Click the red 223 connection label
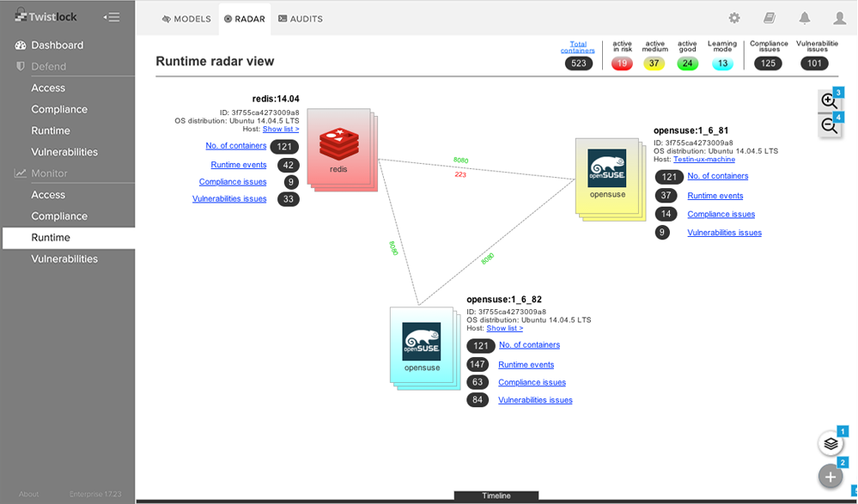Image resolution: width=858 pixels, height=504 pixels. click(x=460, y=174)
